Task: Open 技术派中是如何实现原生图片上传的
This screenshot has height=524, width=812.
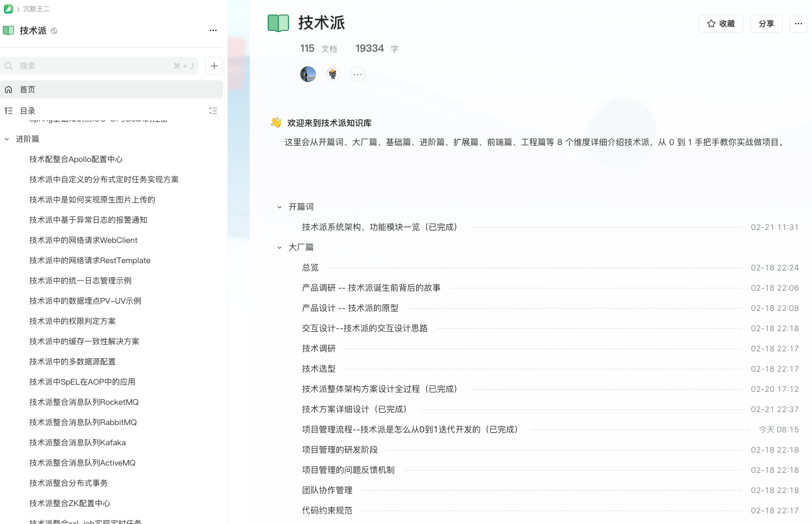Action: coord(92,200)
